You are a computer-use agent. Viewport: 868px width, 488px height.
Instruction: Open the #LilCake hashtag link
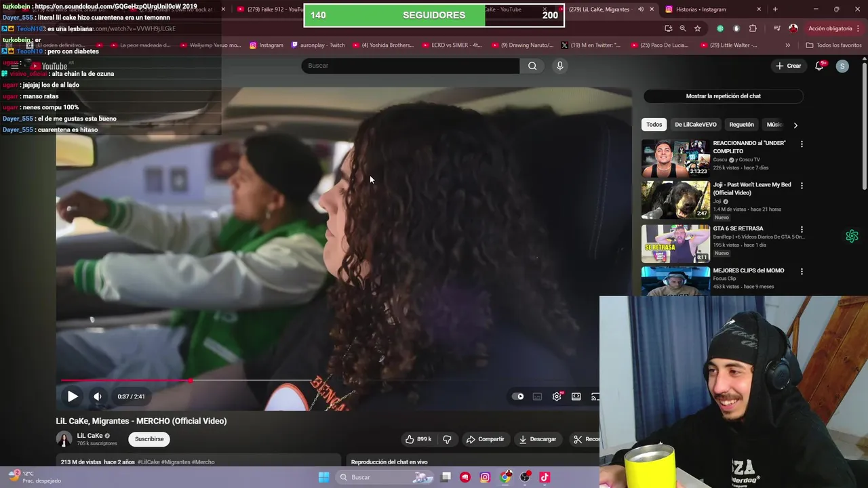[x=149, y=462]
